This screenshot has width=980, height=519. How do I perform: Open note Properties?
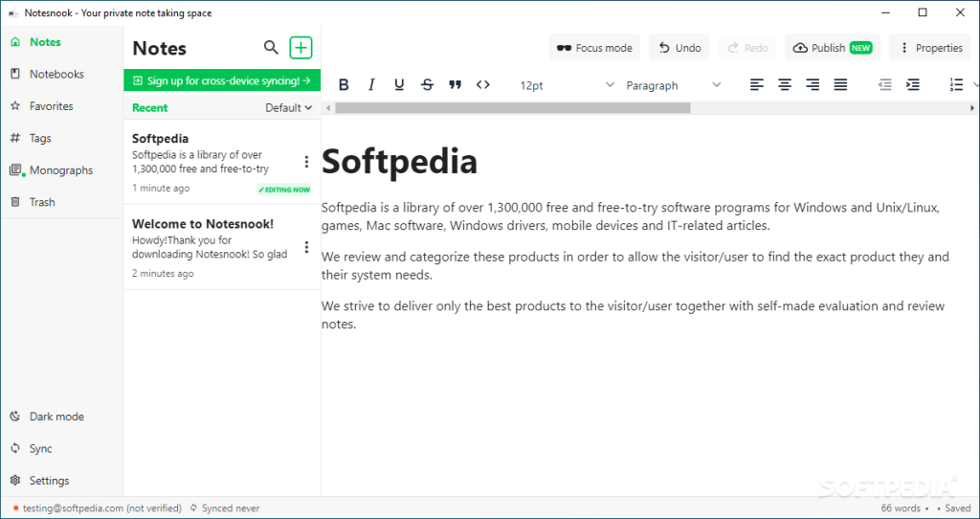[930, 48]
